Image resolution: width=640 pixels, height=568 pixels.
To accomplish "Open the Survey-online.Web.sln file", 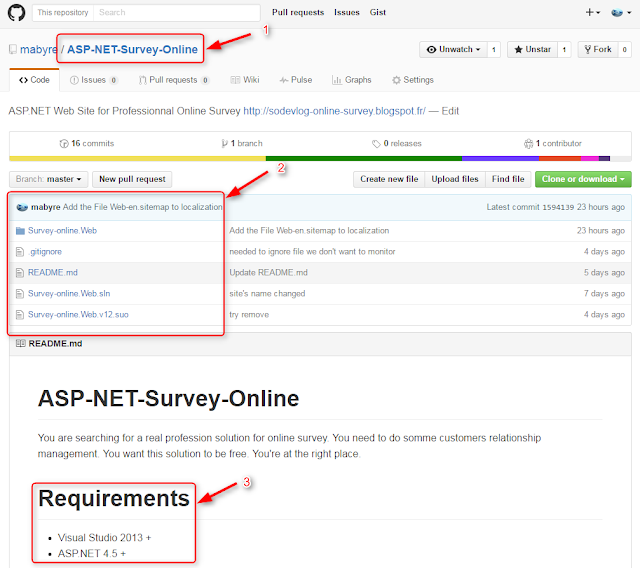I will (x=69, y=294).
